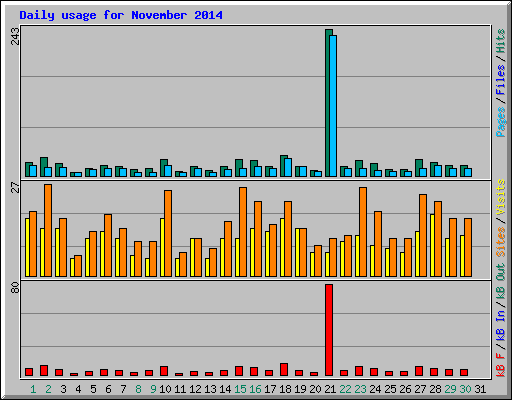Screen dimensions: 512x400
Task: Click the orange Visits bar for day 10
Action: click(x=168, y=233)
